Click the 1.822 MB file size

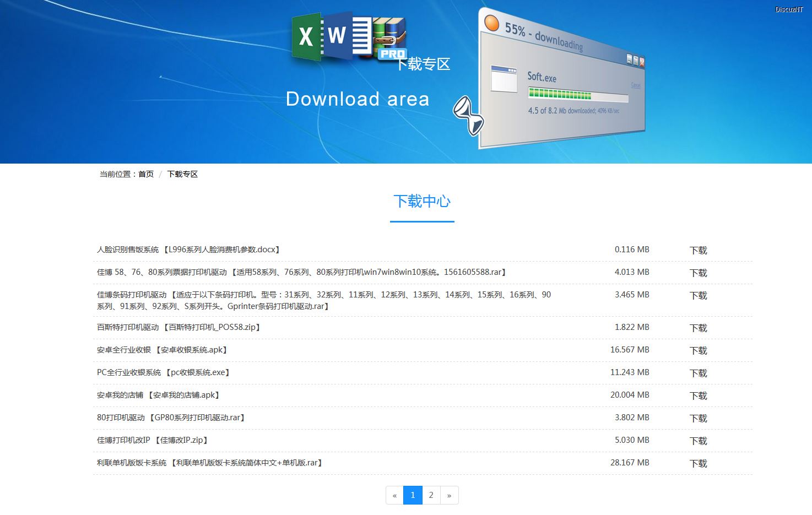tap(632, 327)
